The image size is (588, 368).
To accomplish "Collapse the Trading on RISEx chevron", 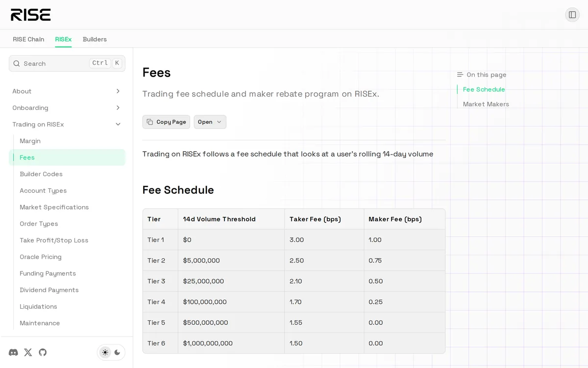I will tap(118, 125).
